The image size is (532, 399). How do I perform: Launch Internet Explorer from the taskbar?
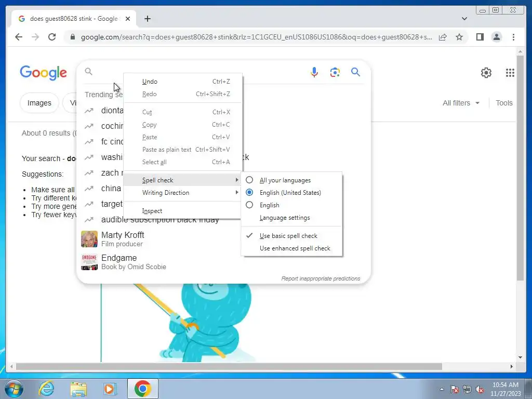46,389
